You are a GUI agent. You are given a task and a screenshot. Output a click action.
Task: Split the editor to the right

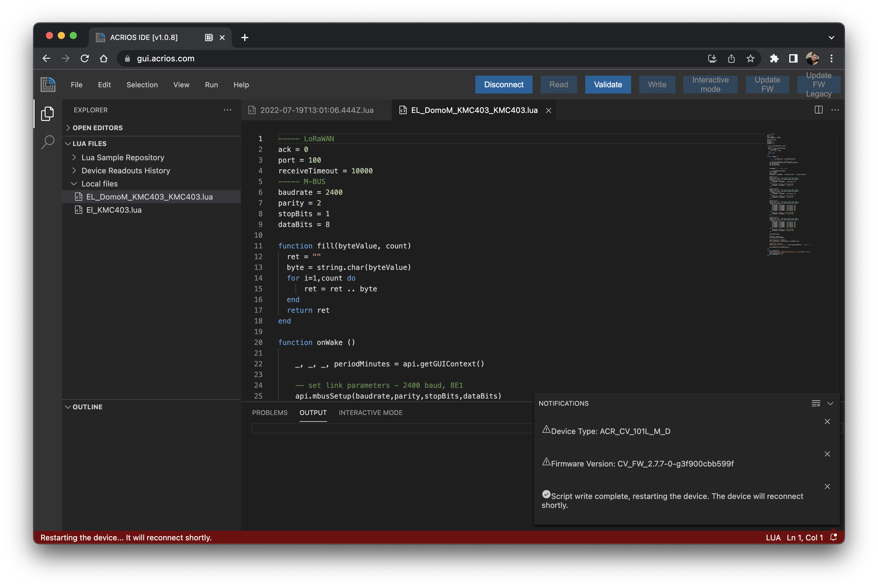pyautogui.click(x=818, y=110)
